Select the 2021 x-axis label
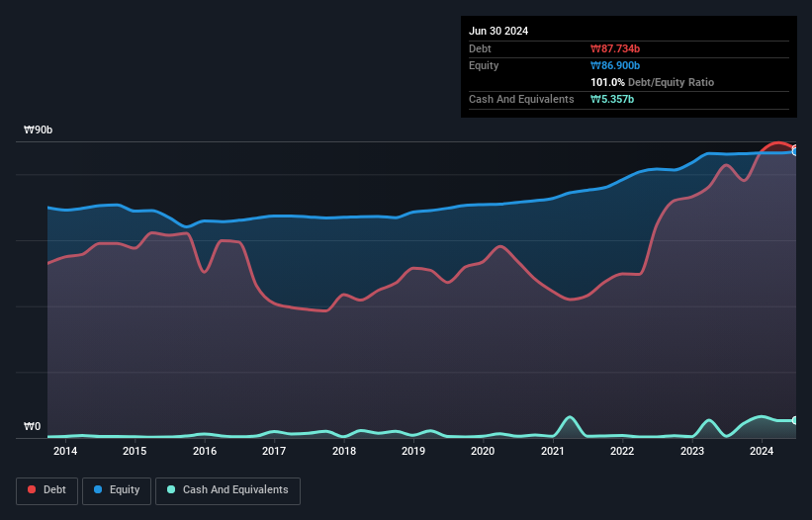Viewport: 812px width, 520px height. point(553,451)
